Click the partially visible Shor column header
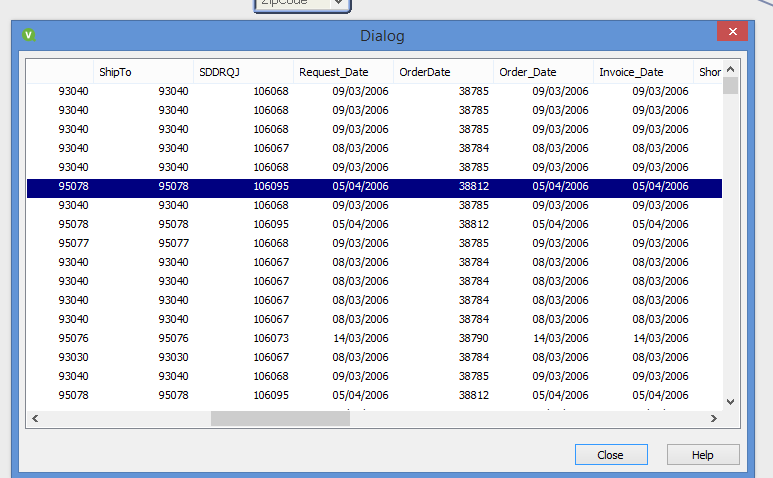The height and width of the screenshot is (478, 773). pos(708,72)
